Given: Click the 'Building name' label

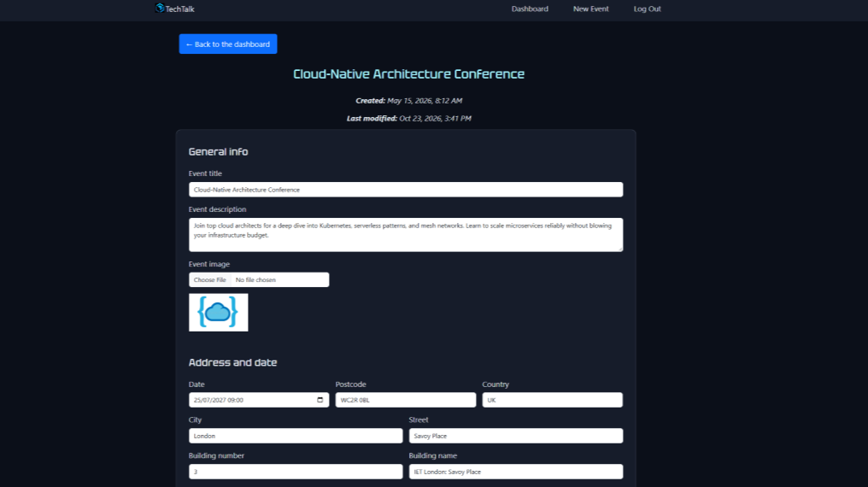Looking at the screenshot, I should pyautogui.click(x=433, y=455).
